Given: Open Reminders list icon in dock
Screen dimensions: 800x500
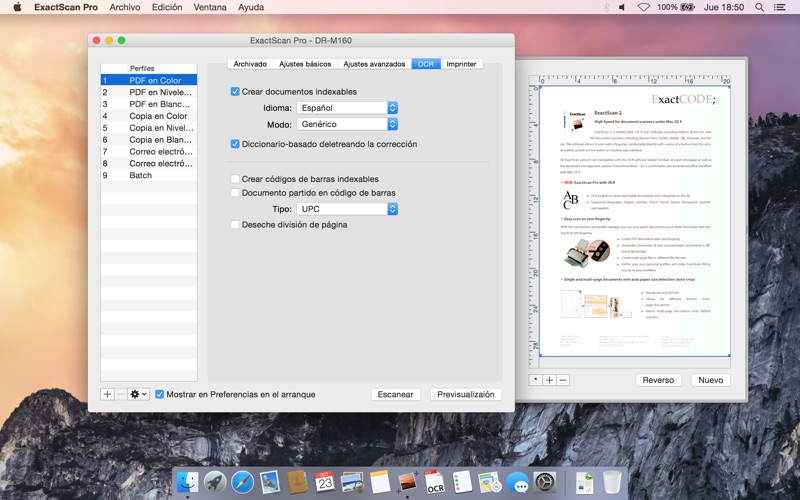Looking at the screenshot, I should coord(462,482).
